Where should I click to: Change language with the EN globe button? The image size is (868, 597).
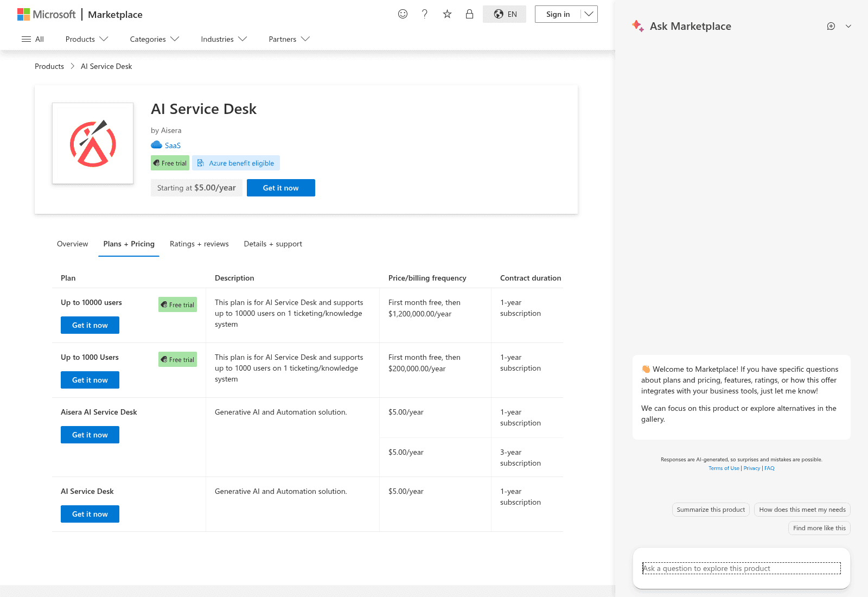[505, 14]
